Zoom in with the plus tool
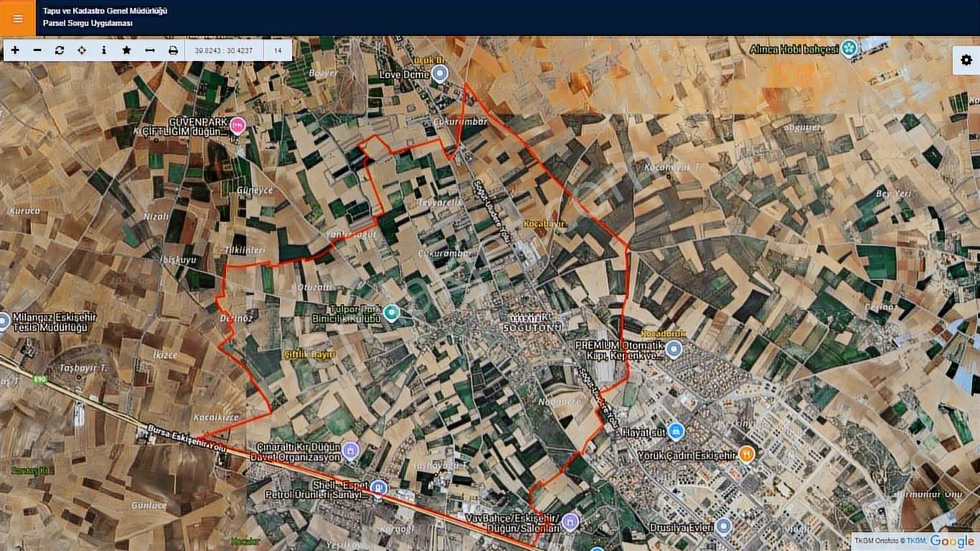The height and width of the screenshot is (551, 980). [x=15, y=50]
